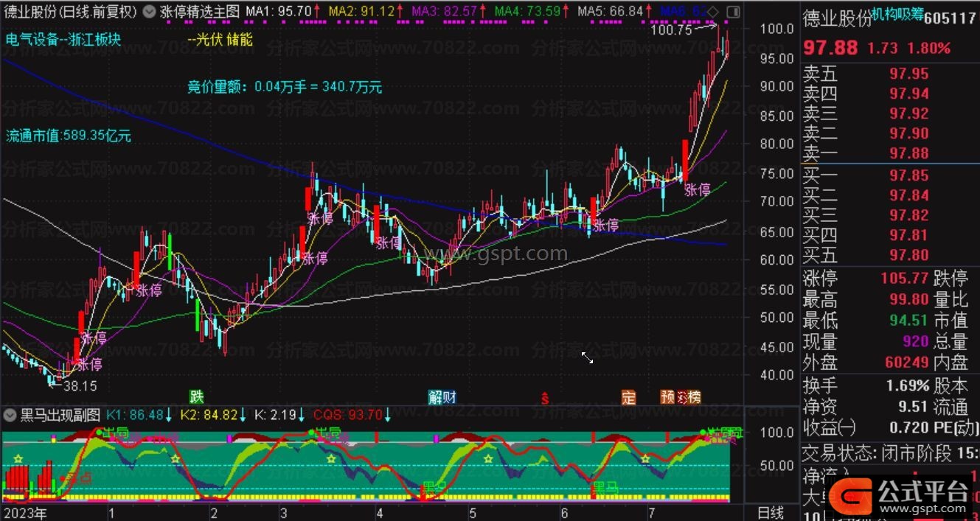Click the 公式平台 logo at bottom right
980x521 pixels.
pos(901,495)
